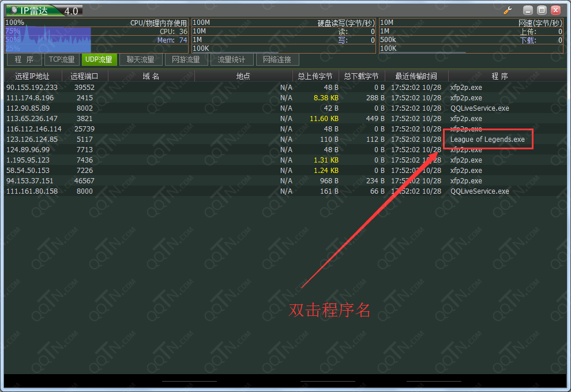Select IP 124.89.96.99 row
Image resolution: width=571 pixels, height=392 pixels.
point(285,149)
